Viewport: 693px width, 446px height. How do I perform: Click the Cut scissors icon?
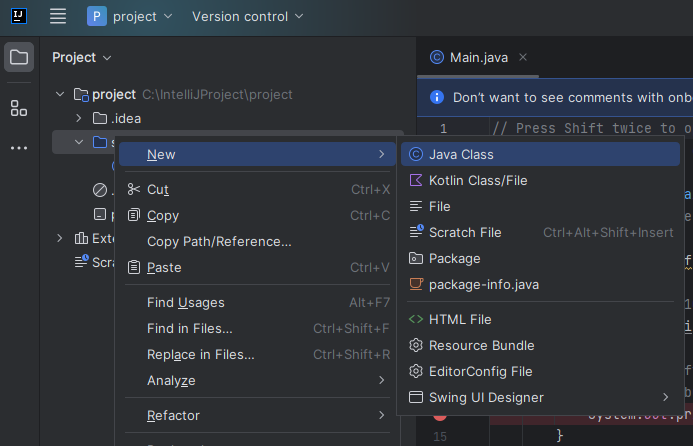click(135, 189)
